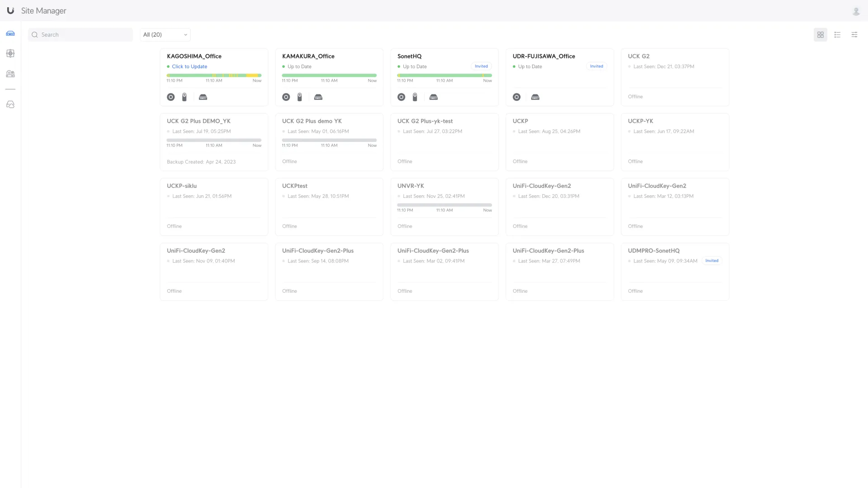Focus the Search input field
The width and height of the screenshot is (868, 488).
80,35
